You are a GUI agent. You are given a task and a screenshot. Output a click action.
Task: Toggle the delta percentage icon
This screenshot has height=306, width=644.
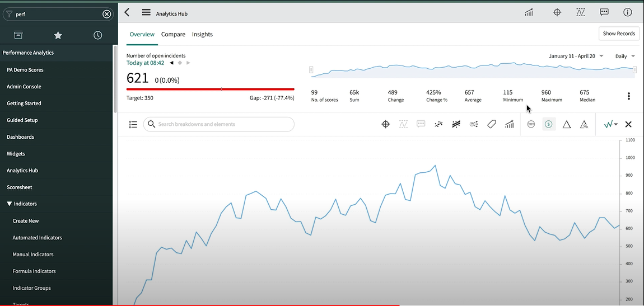tap(584, 124)
